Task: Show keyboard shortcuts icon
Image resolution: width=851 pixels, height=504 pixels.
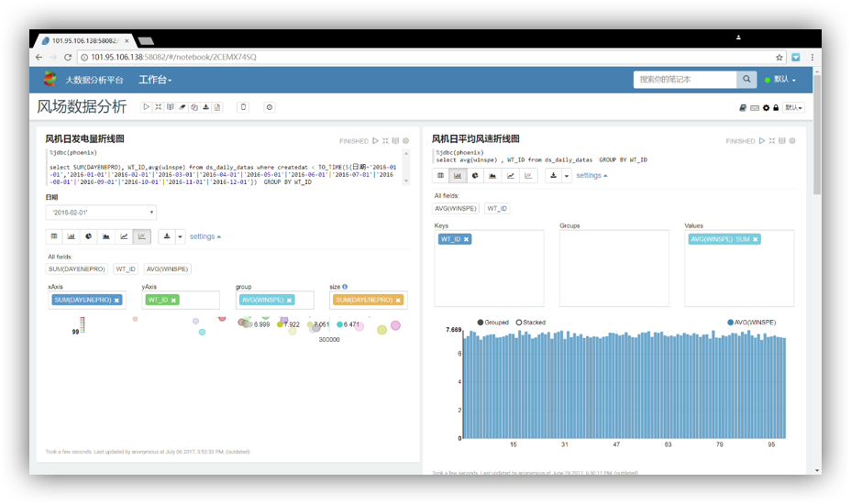Action: pos(755,108)
